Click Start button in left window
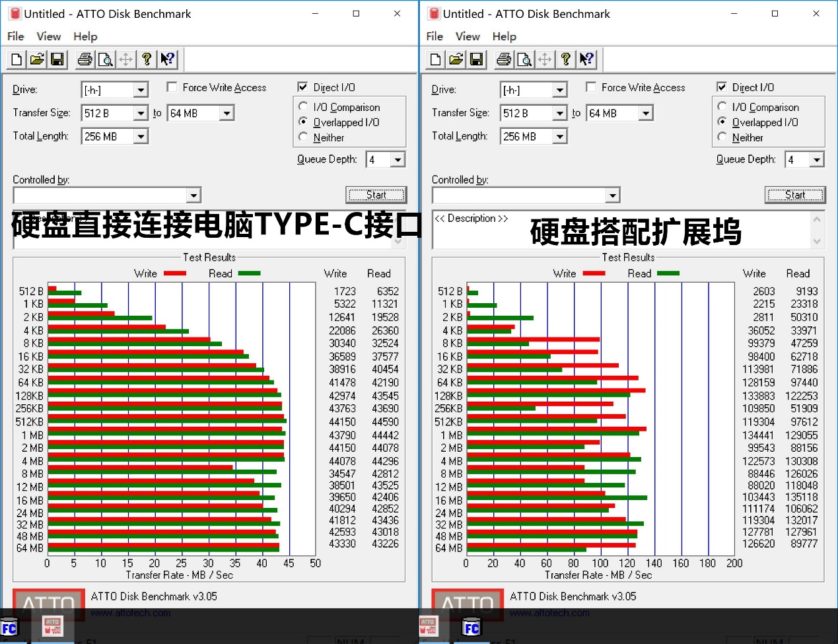 click(376, 195)
